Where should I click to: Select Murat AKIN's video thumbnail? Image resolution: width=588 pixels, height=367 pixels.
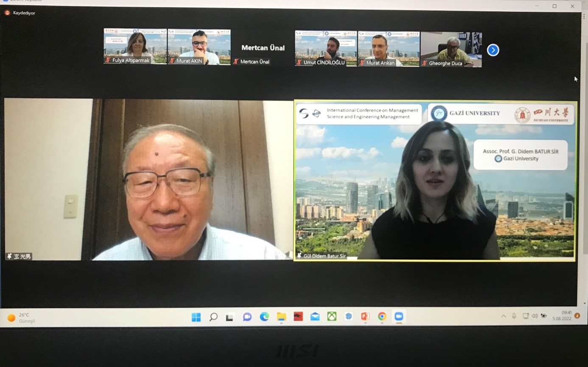pos(199,47)
